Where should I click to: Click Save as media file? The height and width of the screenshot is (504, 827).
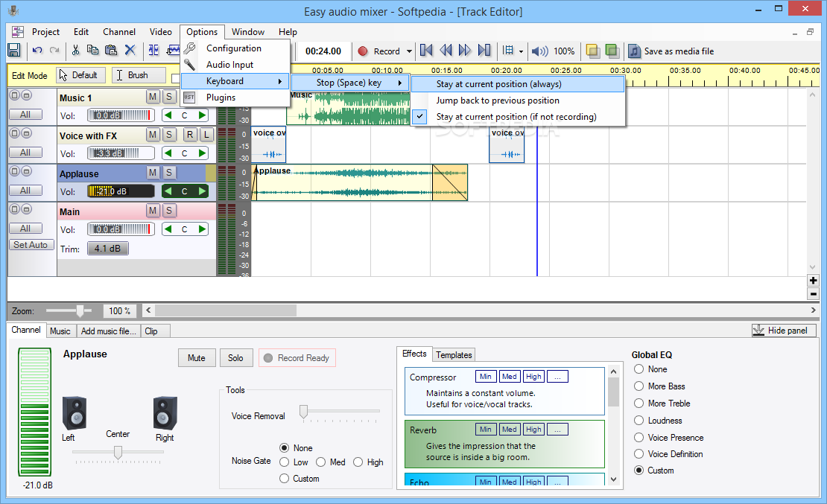[x=671, y=51]
